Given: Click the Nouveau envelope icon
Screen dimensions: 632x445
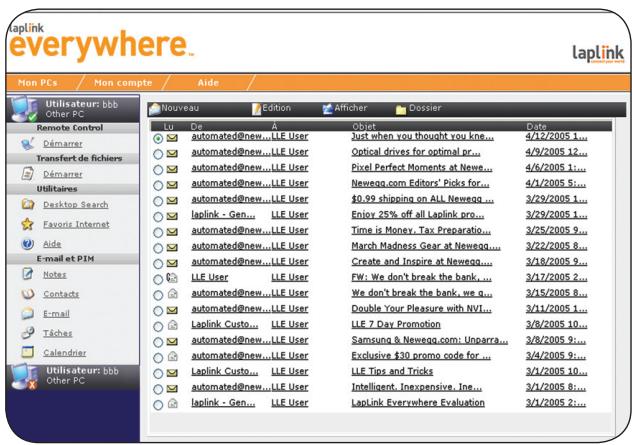Looking at the screenshot, I should pyautogui.click(x=154, y=109).
